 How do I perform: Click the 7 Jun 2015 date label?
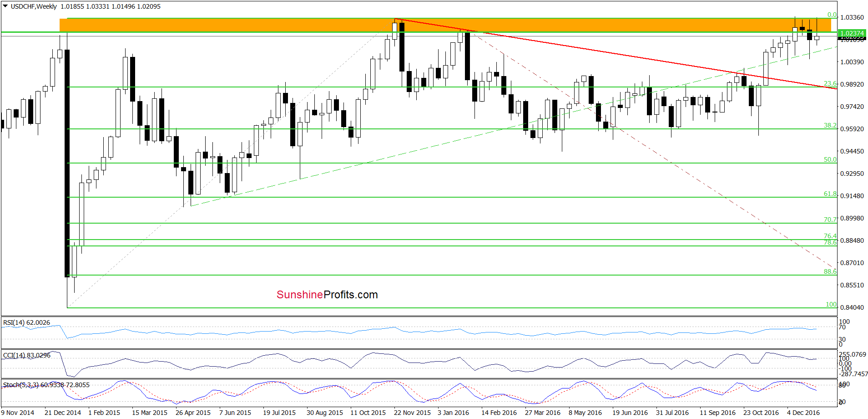point(235,413)
